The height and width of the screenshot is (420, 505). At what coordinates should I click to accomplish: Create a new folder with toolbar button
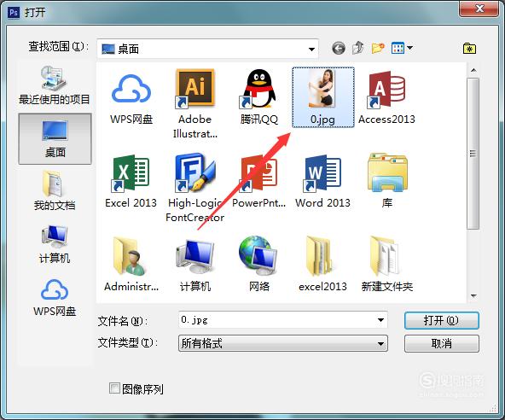point(378,48)
